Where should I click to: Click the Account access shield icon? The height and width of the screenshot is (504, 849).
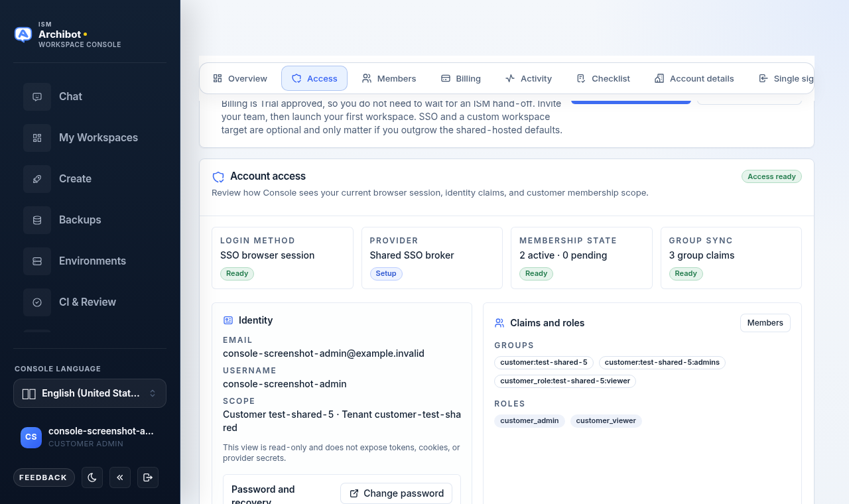(218, 177)
